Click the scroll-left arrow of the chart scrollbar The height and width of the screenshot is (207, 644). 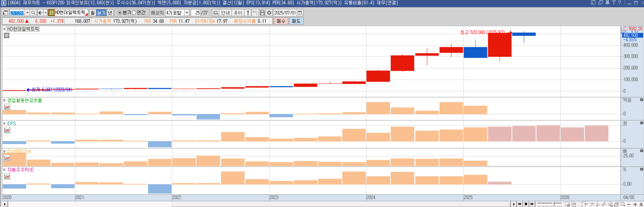4,204
